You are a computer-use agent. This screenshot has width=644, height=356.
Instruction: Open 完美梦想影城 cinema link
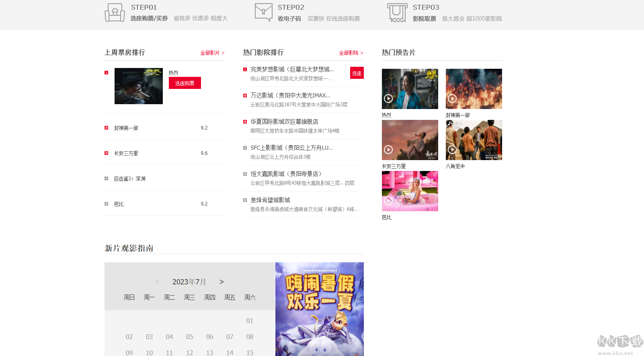click(292, 69)
